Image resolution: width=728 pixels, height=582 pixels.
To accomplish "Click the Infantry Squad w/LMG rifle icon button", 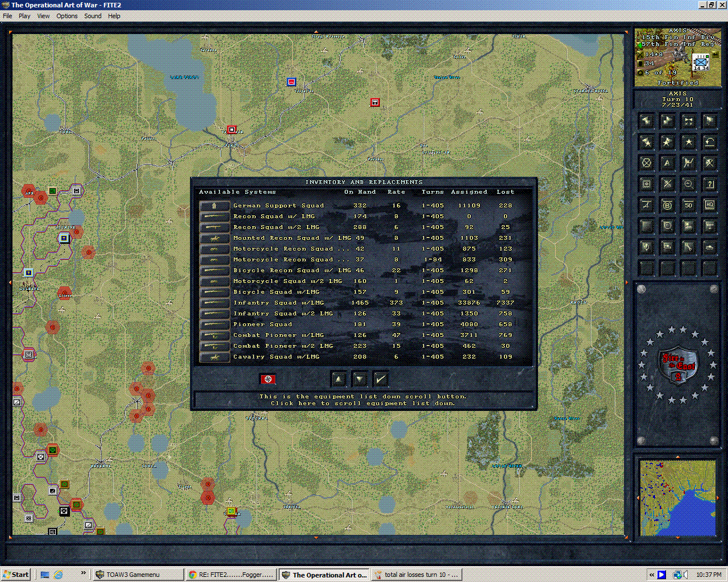I will click(x=214, y=303).
